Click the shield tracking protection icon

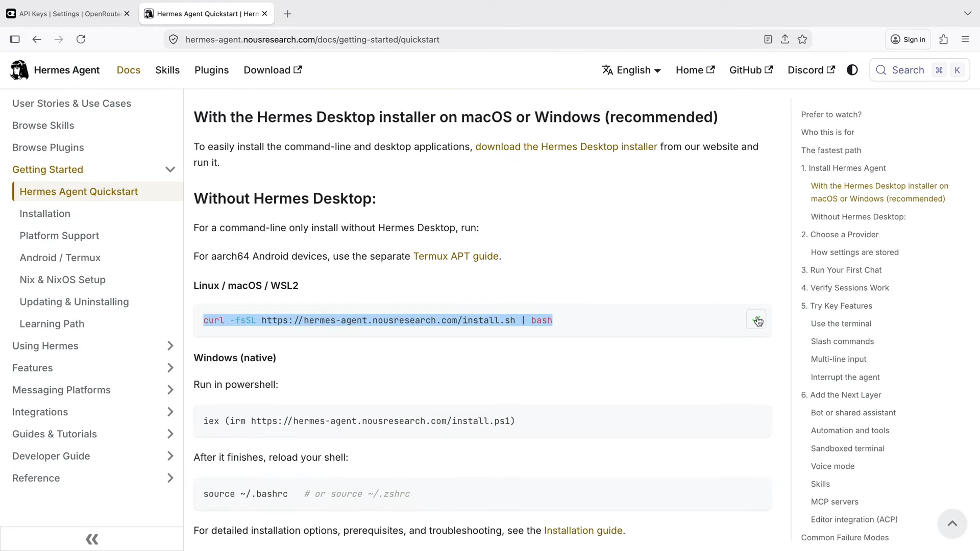point(174,39)
